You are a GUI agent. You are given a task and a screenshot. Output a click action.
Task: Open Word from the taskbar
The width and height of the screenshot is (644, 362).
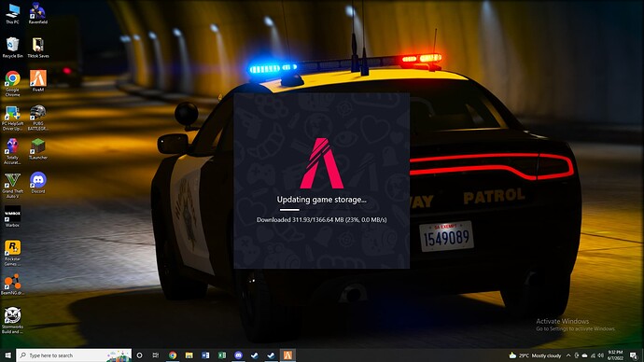(x=205, y=355)
